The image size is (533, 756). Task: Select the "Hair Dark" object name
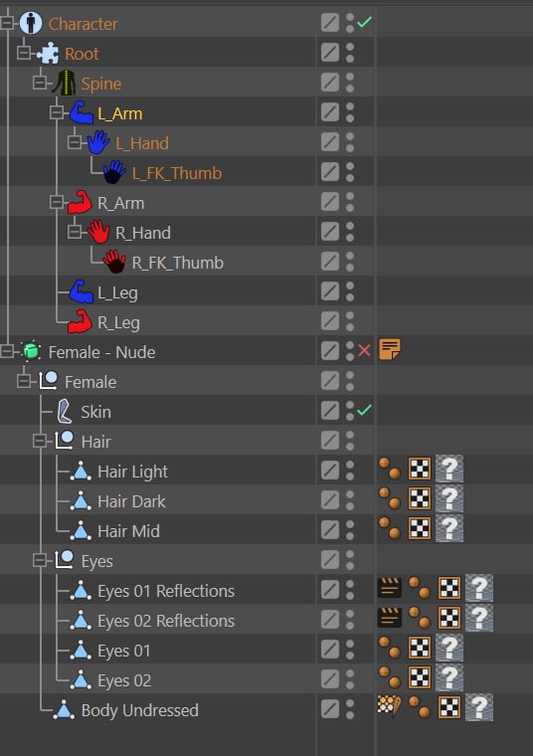click(x=131, y=501)
